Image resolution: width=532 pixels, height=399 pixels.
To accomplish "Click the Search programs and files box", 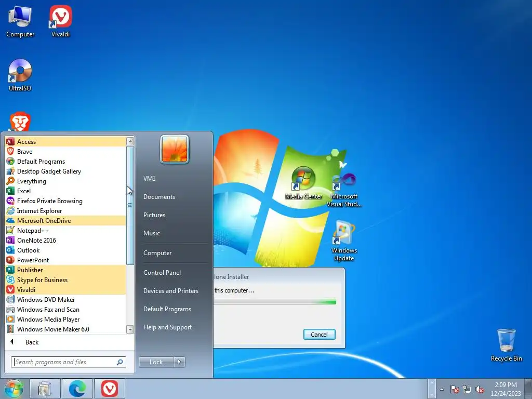I will [68, 362].
